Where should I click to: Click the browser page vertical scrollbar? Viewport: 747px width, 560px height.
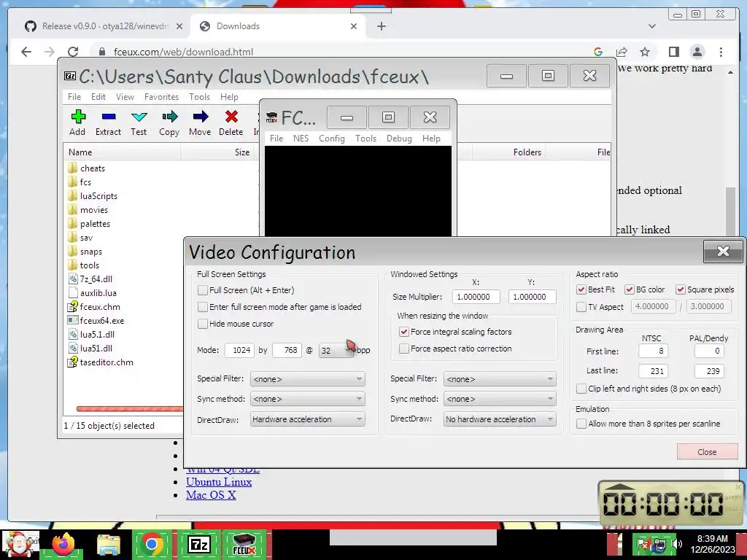pos(730,211)
